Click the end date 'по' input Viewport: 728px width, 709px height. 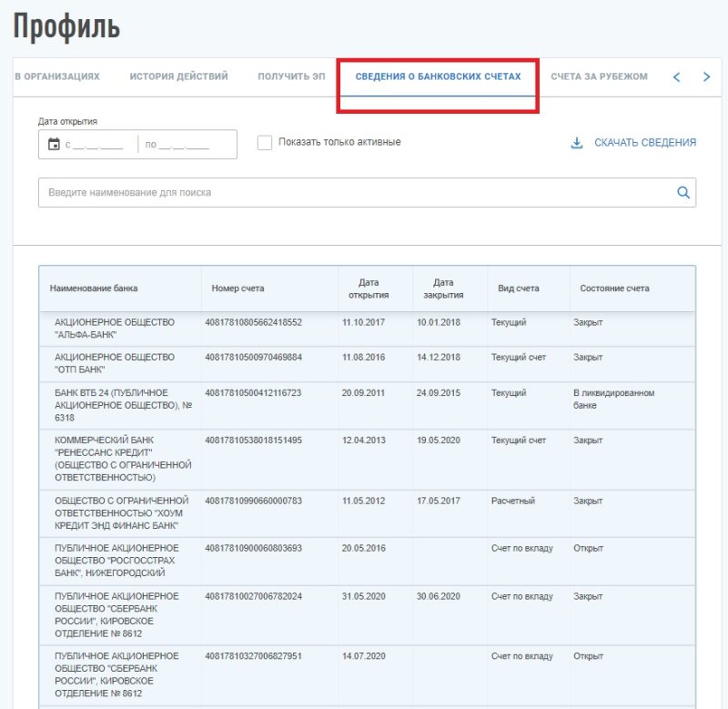[x=182, y=145]
